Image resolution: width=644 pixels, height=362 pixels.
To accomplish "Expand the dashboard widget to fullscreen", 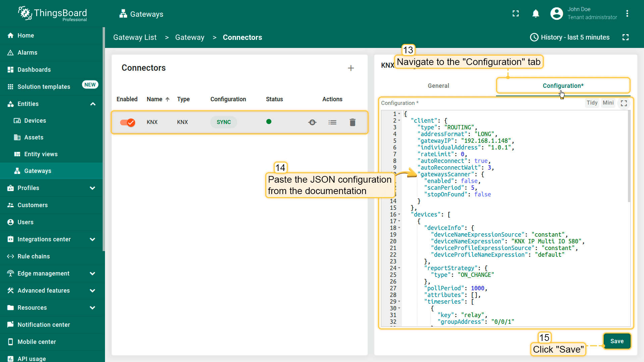I will (626, 37).
